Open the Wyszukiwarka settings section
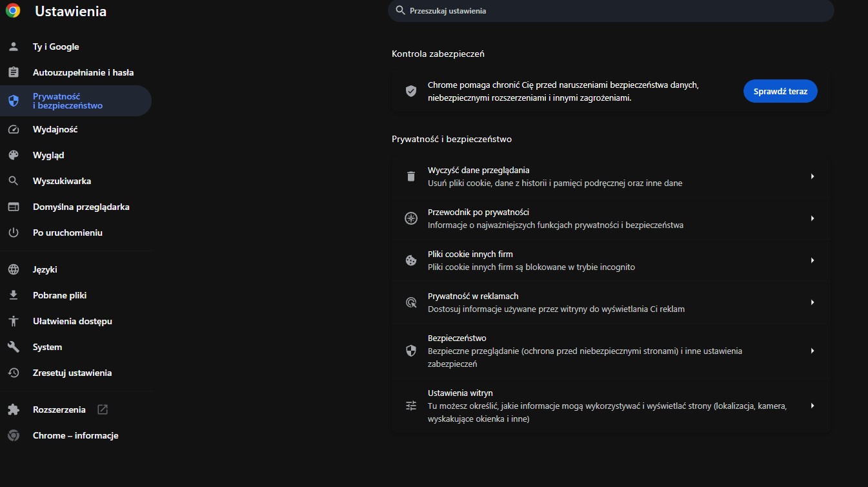This screenshot has height=487, width=868. click(x=62, y=181)
